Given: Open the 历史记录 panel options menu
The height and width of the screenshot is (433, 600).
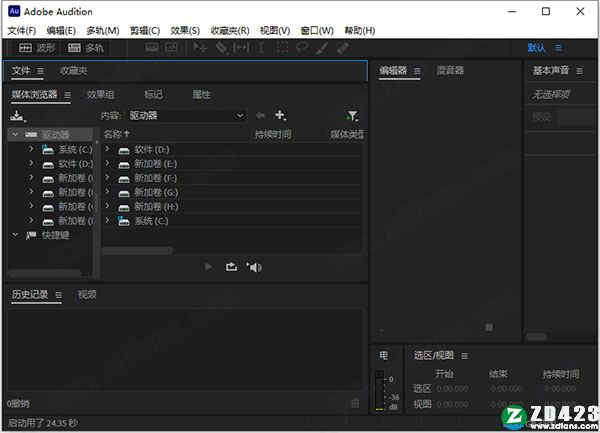Looking at the screenshot, I should (x=59, y=295).
